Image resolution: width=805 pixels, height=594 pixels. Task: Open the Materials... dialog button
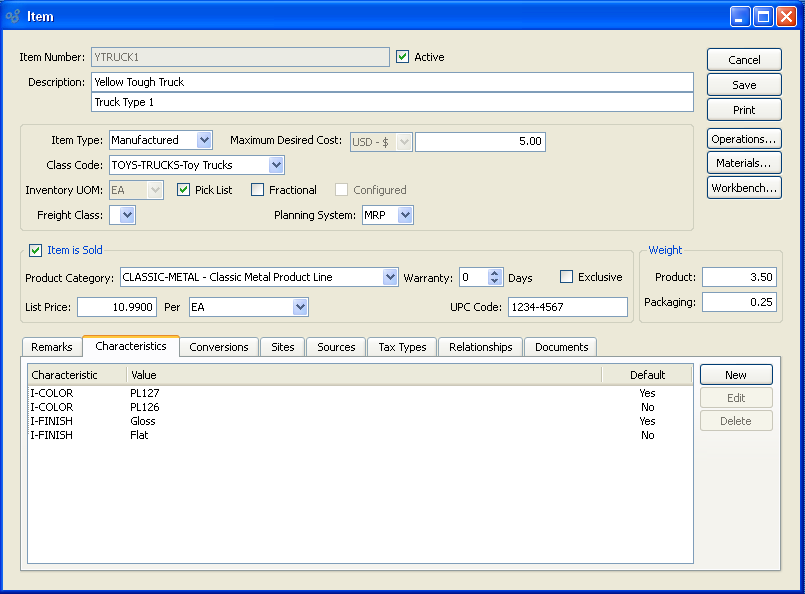[x=744, y=163]
